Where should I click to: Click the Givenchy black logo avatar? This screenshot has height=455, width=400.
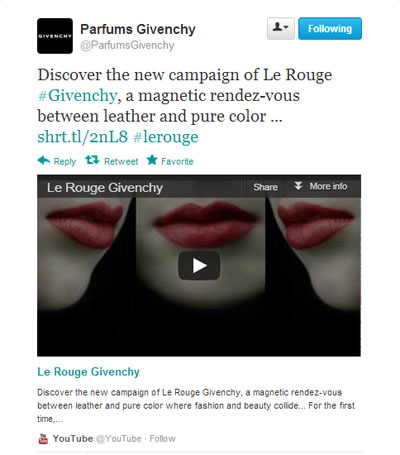(x=55, y=36)
